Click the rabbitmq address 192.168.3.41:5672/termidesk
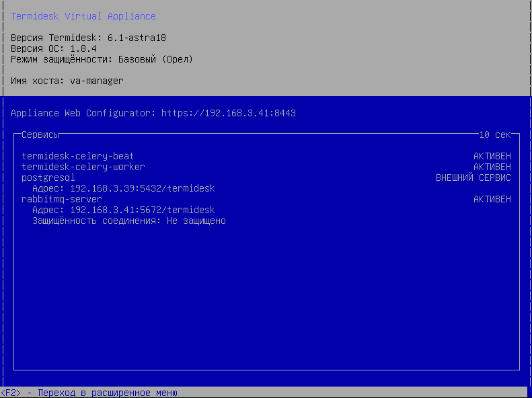The image size is (532, 398). [123, 210]
